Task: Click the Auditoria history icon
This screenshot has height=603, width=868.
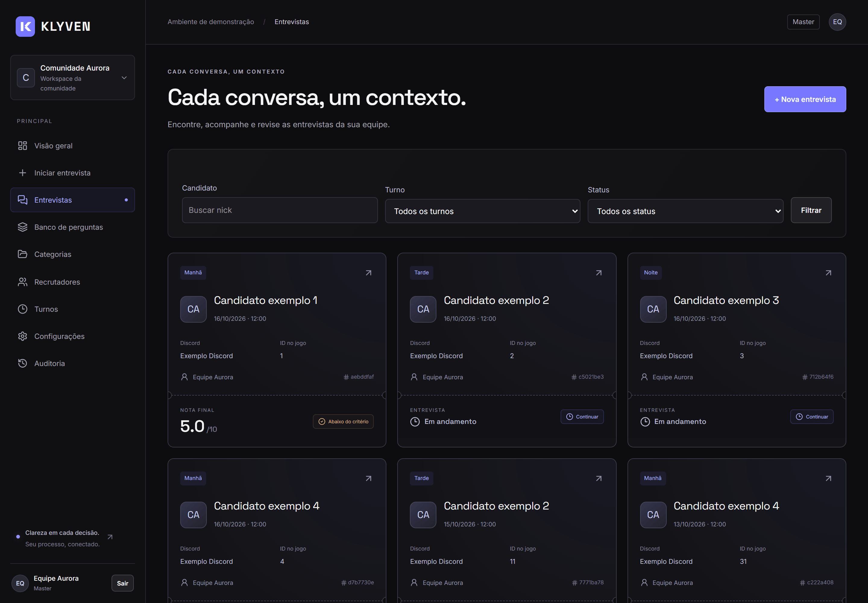Action: tap(23, 363)
